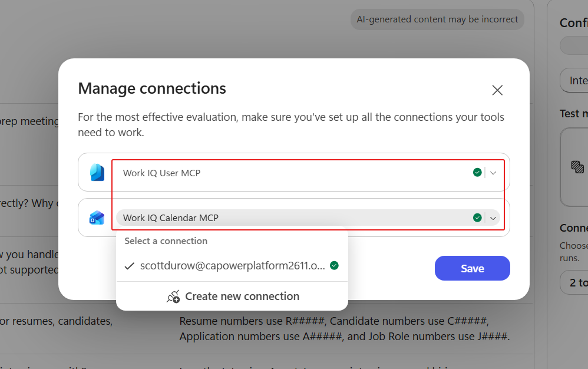Click the checkmark beside the scottdurow connection
The width and height of the screenshot is (588, 369).
coord(130,266)
